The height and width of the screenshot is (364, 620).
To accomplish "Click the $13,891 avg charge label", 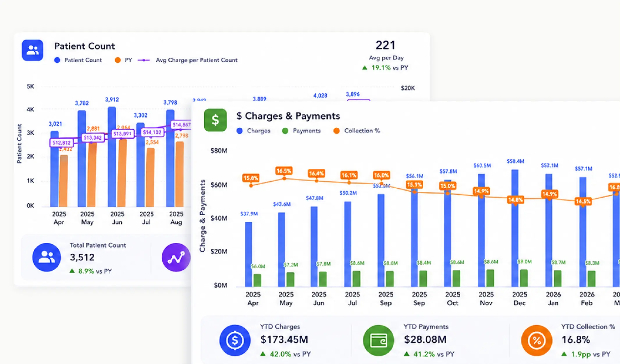I will pos(122,134).
